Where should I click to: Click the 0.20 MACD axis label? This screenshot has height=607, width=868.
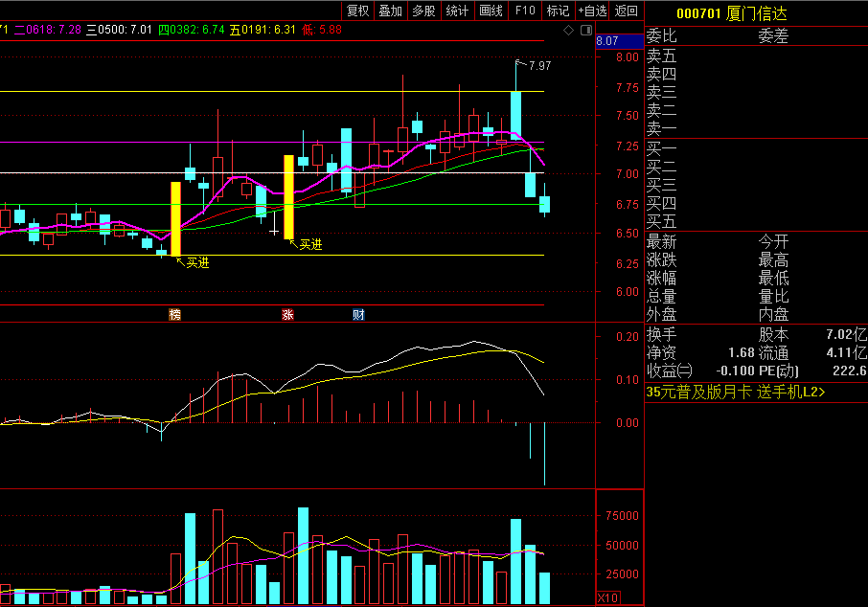coord(628,337)
